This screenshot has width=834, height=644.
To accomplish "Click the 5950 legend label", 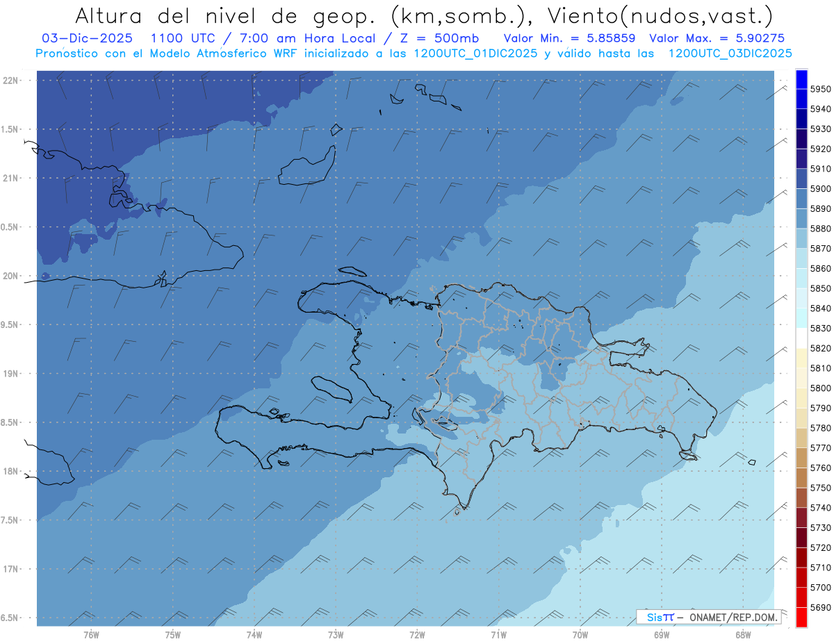I will [821, 89].
